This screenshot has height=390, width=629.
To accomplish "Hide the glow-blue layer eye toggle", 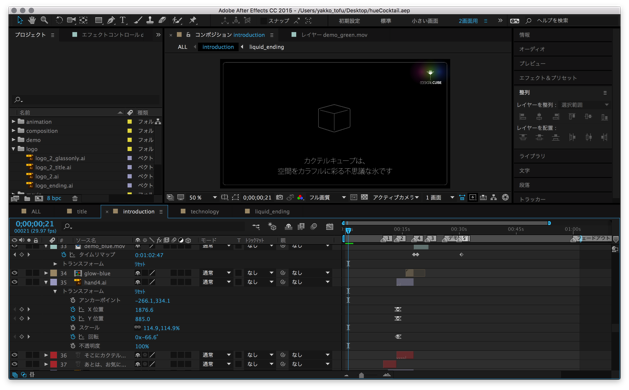I will [x=14, y=273].
